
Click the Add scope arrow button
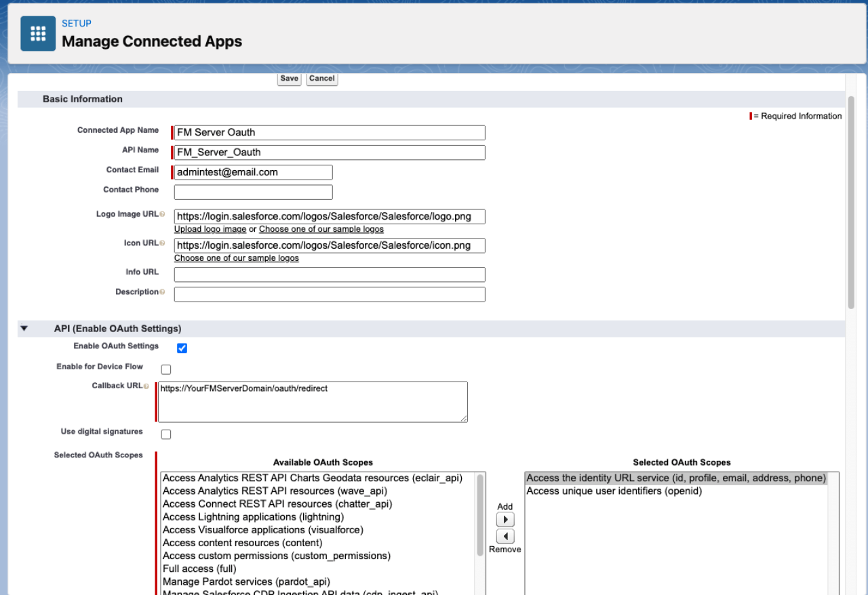(505, 520)
